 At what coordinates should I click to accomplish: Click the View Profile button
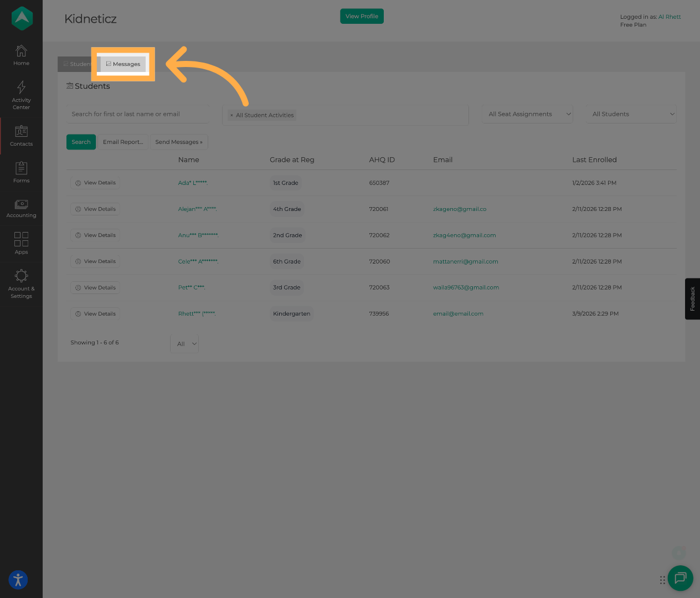point(362,17)
